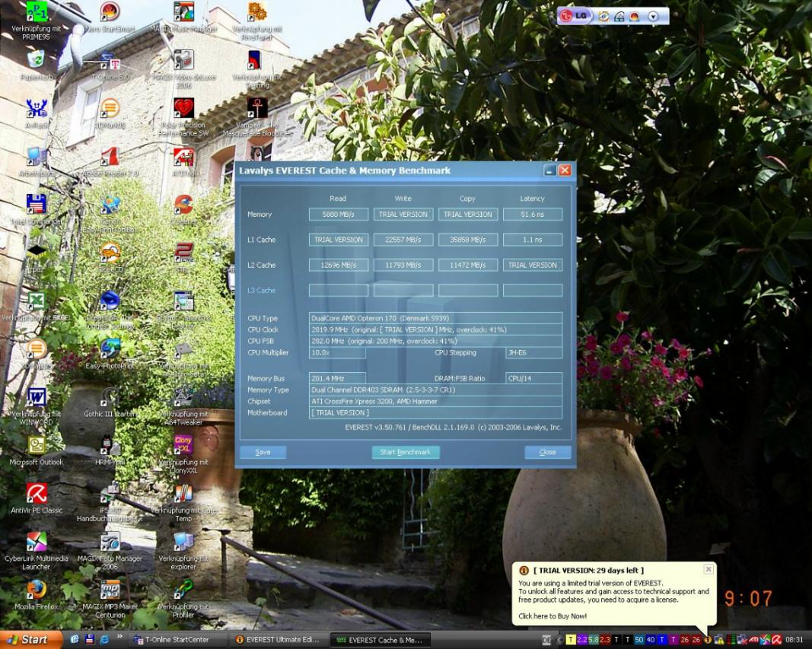Screen dimensions: 812x649
Task: Expand the LG toolbar dropdown arrow
Action: [653, 17]
